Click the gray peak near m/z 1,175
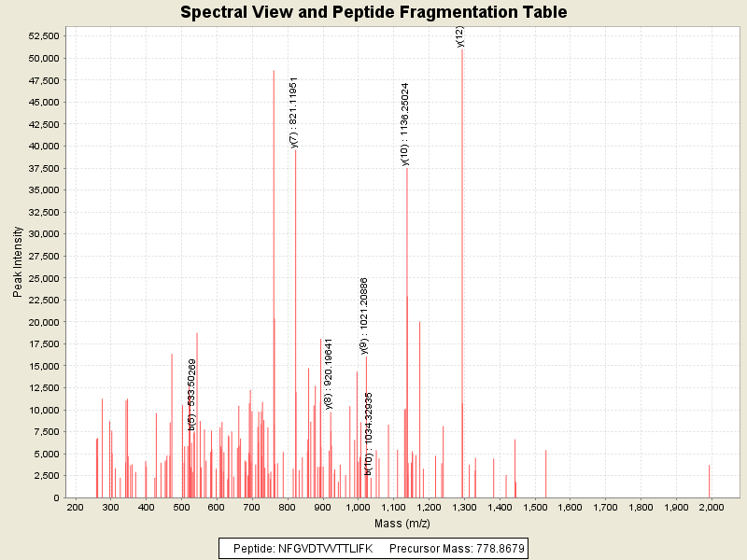The image size is (747, 560). [420, 411]
